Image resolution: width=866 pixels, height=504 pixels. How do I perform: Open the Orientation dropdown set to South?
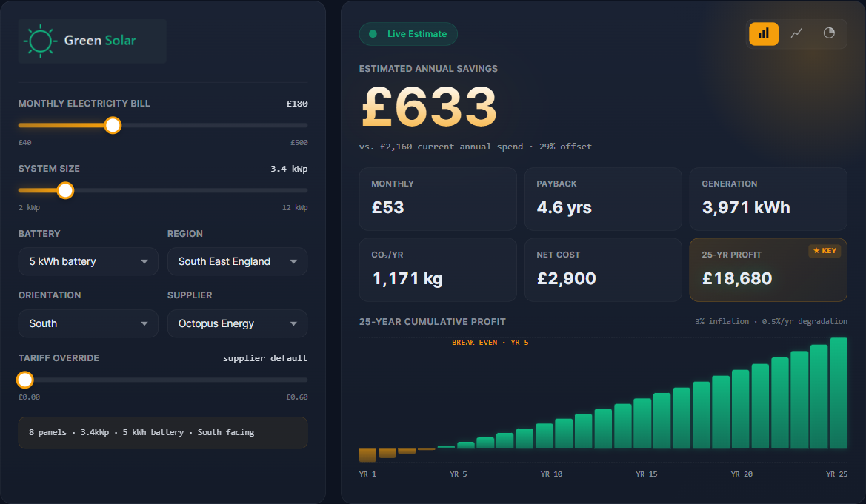coord(88,323)
